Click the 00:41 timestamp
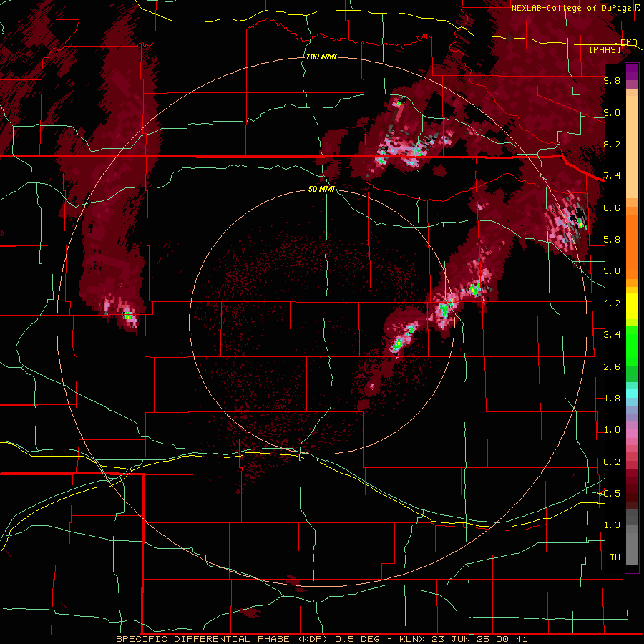Viewport: 644px width, 644px height. pyautogui.click(x=511, y=639)
